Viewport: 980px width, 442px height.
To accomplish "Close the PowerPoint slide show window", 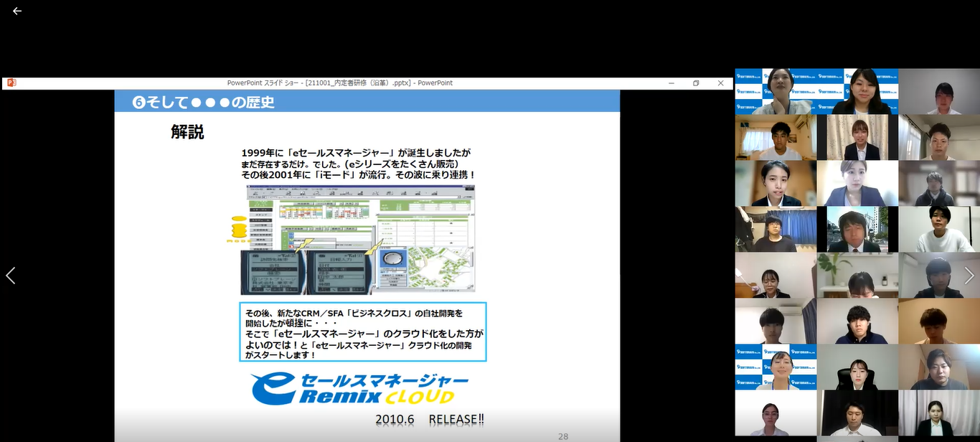I will [721, 83].
